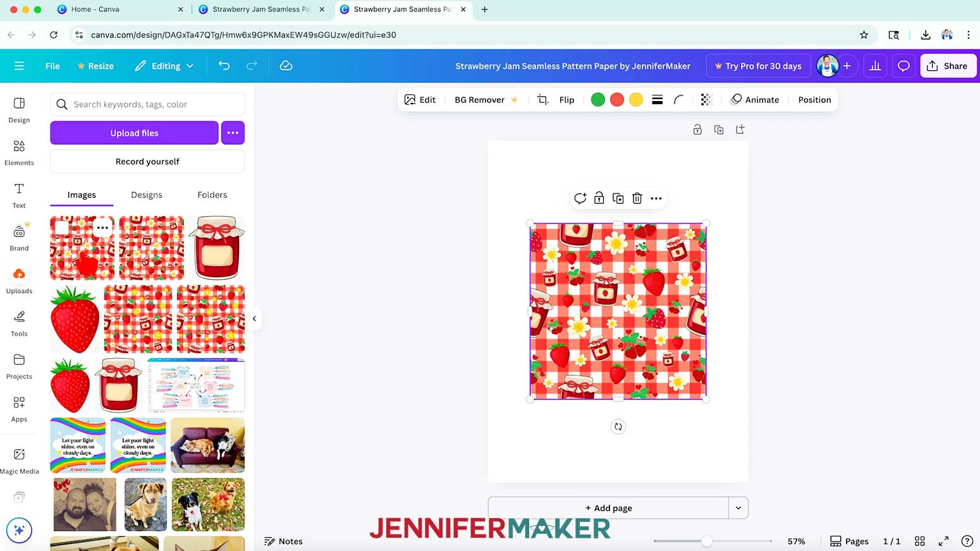Viewport: 980px width, 551px height.
Task: Click the cloud save status icon
Action: 286,66
